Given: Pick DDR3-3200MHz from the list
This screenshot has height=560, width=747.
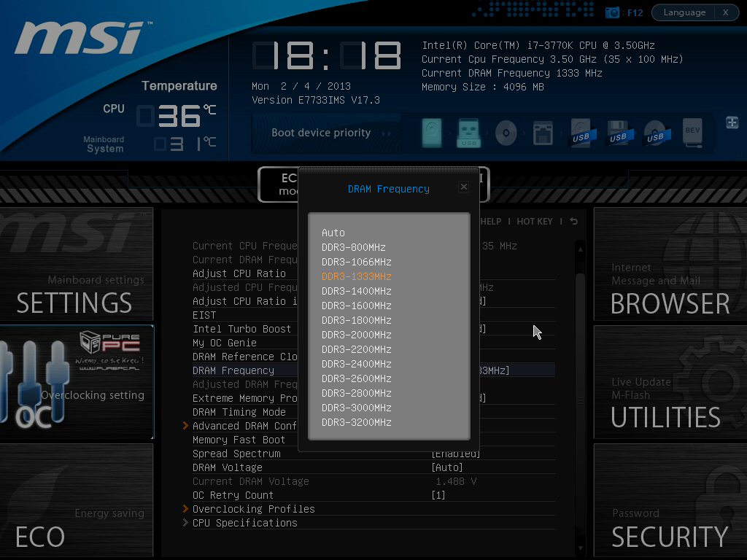Looking at the screenshot, I should [356, 422].
